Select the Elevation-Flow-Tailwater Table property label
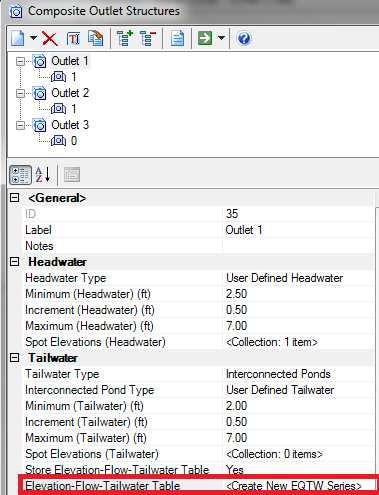This screenshot has width=379, height=495. point(103,486)
